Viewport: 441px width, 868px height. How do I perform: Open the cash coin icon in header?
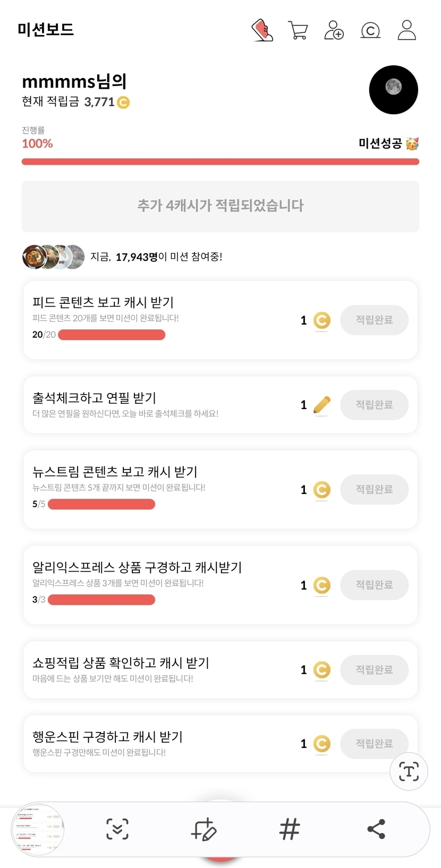tap(370, 31)
